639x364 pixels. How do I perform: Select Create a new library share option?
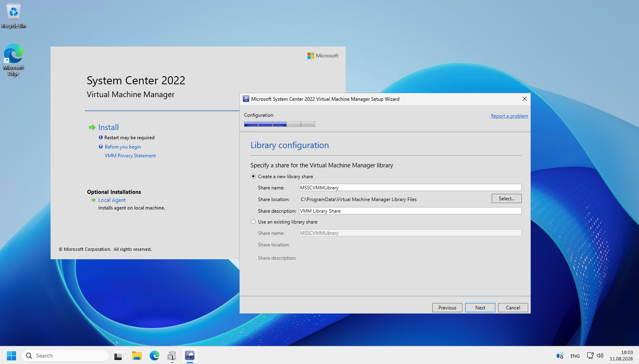pyautogui.click(x=253, y=176)
